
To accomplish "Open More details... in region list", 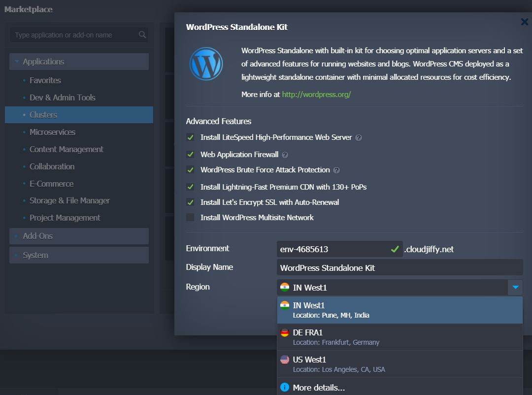I will click(x=400, y=387).
